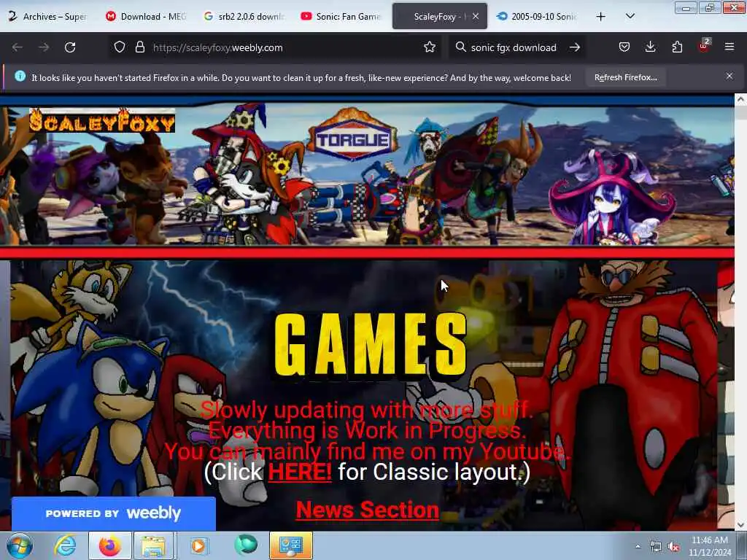Switch to the Download - MEGA tab
This screenshot has height=560, width=747.
pyautogui.click(x=146, y=17)
